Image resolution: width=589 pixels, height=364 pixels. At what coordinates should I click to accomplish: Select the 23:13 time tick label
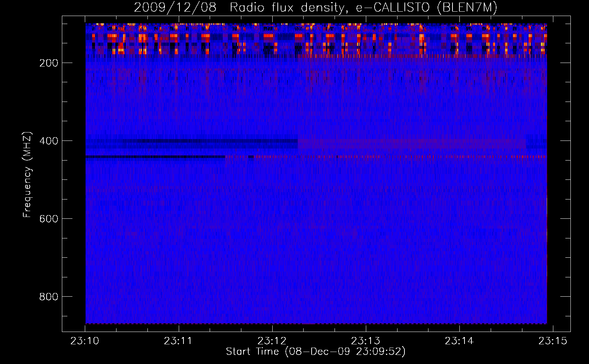pos(365,341)
